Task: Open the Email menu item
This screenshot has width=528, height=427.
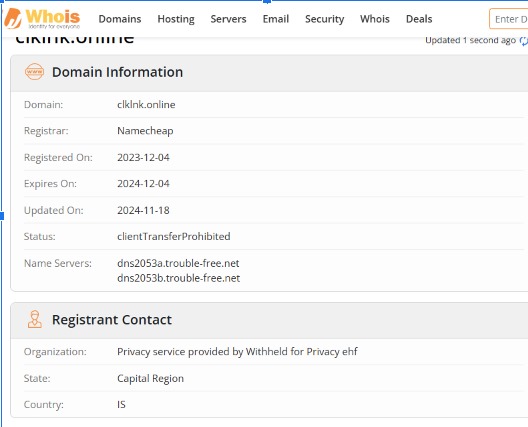Action: (276, 19)
